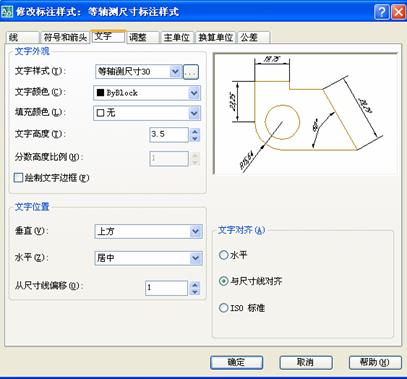The image size is (407, 379).
Task: Open the 调整 tab
Action: click(x=143, y=37)
